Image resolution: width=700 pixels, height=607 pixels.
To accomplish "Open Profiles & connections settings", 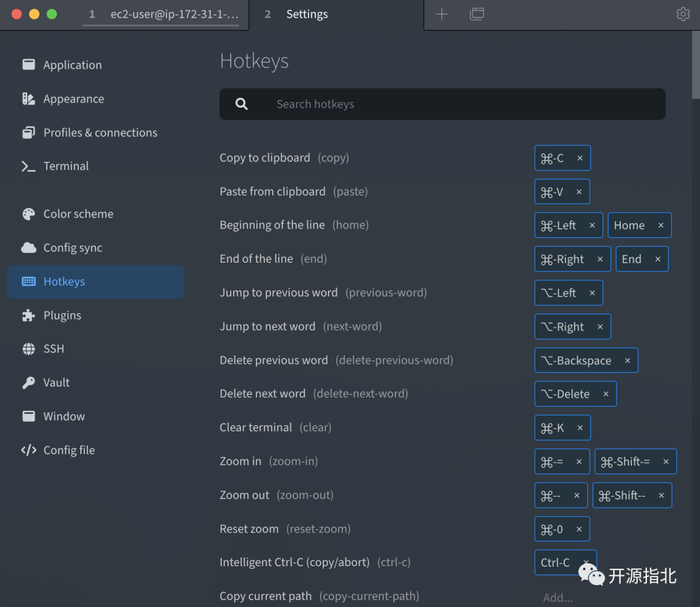I will 100,132.
